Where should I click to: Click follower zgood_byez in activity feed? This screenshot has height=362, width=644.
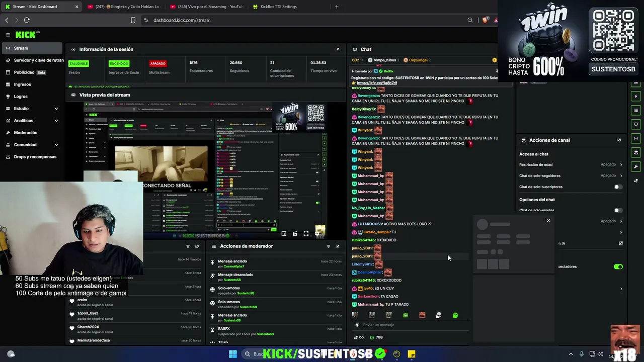(88, 313)
